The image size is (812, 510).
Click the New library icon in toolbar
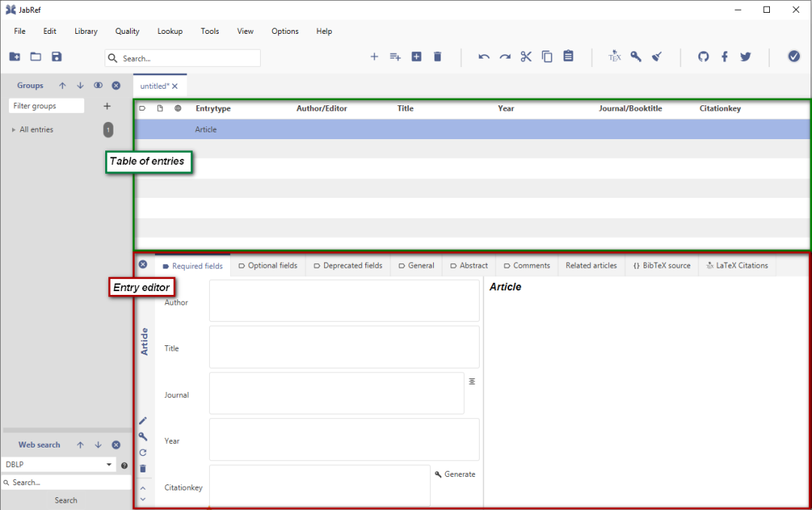point(14,56)
